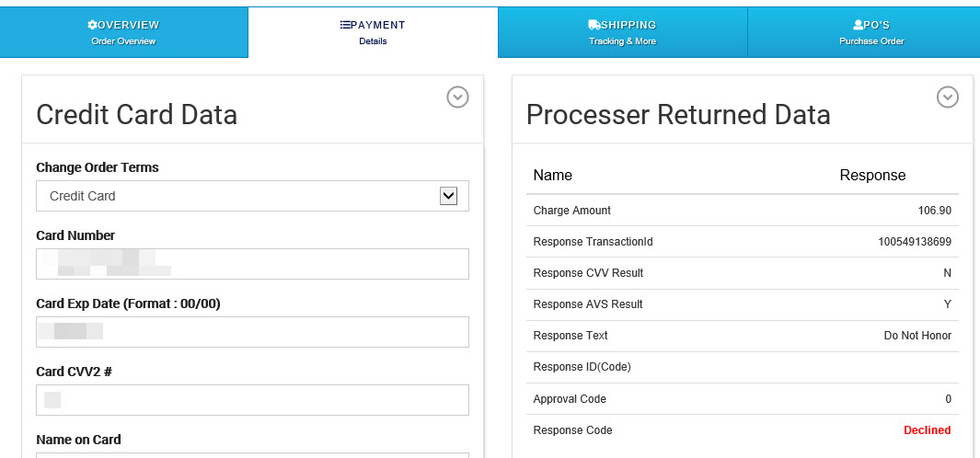Click the person icon on PO's tab
Screen dimensions: 980x458
[x=858, y=25]
